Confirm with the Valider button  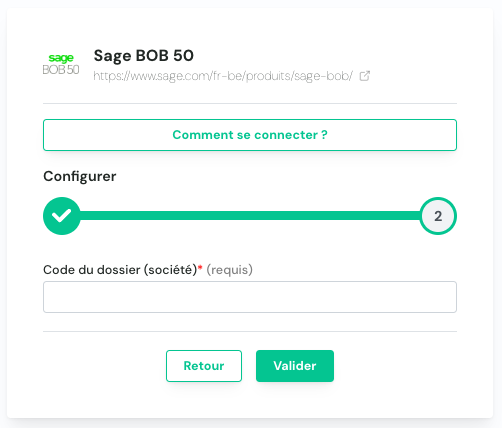(x=295, y=366)
